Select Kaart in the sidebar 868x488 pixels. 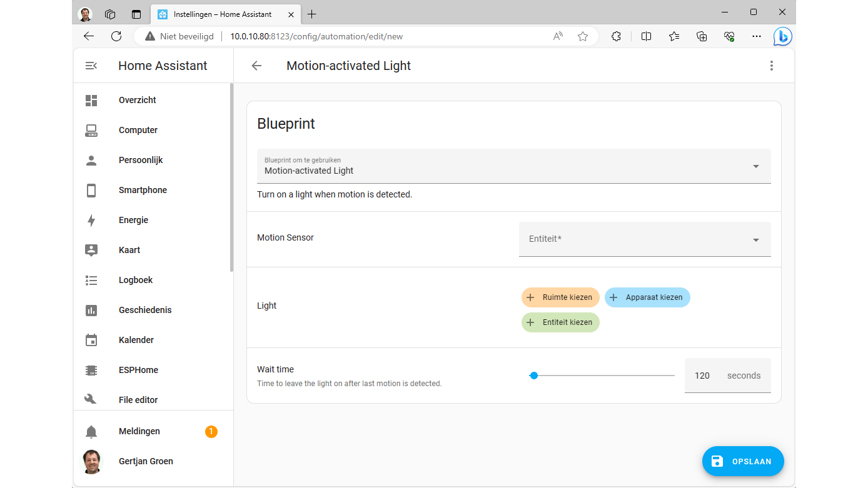(x=129, y=250)
